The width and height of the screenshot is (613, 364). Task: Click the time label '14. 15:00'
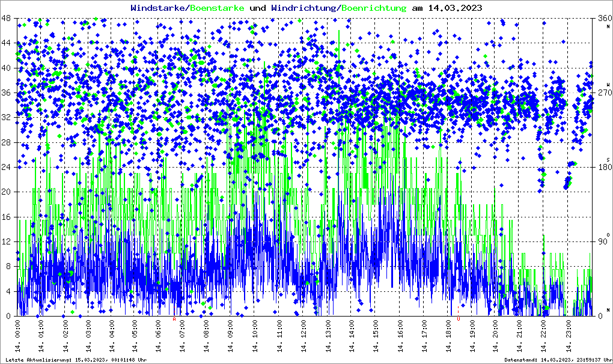coord(376,336)
